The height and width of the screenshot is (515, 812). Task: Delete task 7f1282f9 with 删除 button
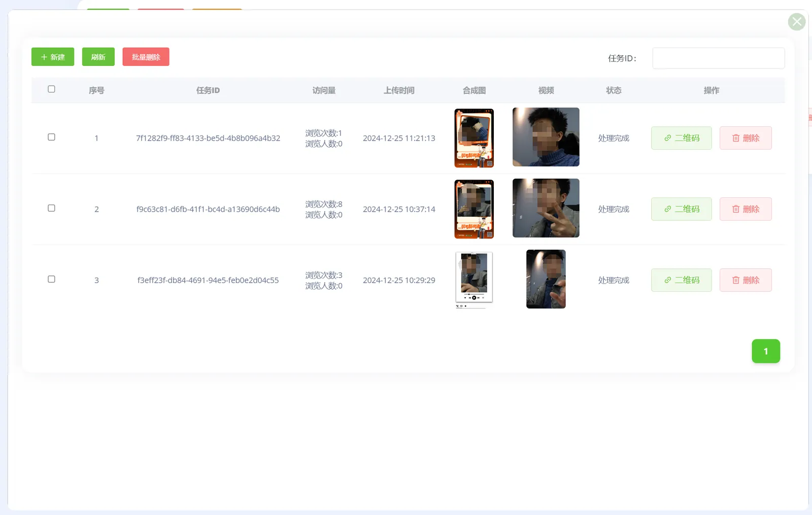point(746,138)
